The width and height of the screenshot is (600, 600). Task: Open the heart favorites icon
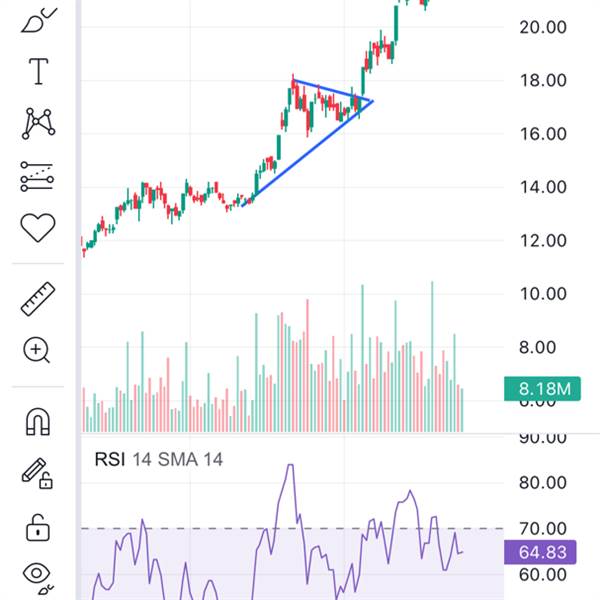38,228
